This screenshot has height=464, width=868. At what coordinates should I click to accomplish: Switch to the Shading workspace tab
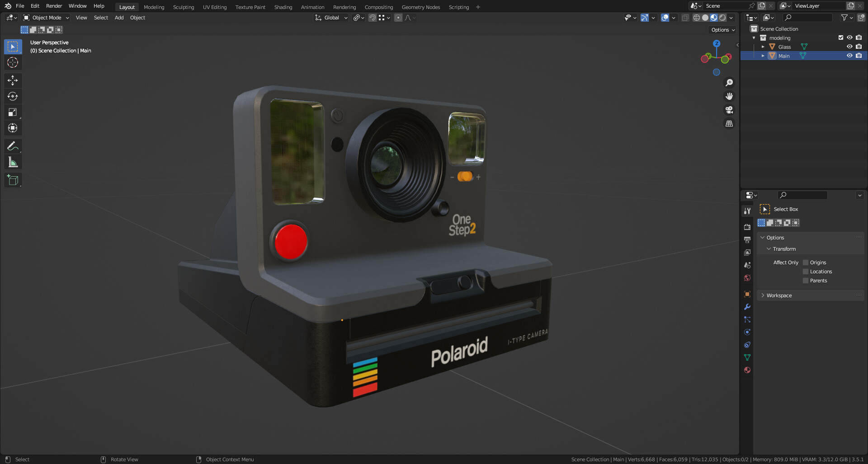[283, 7]
